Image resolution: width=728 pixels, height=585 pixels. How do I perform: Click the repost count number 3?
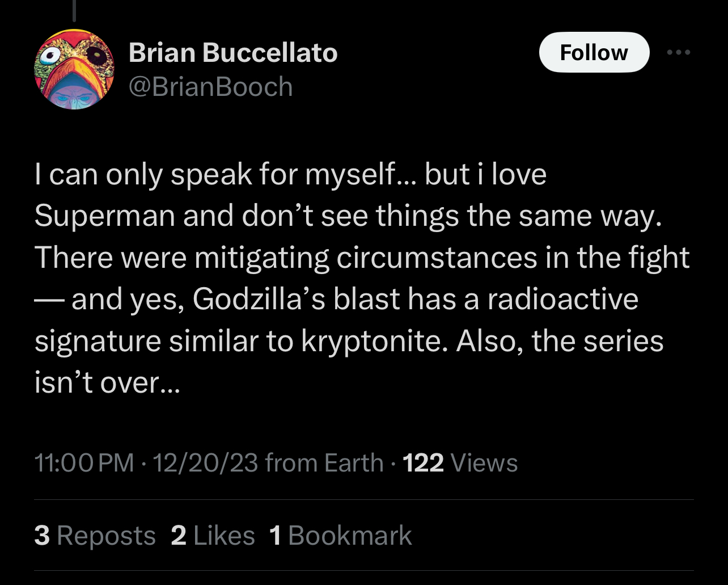coord(42,536)
